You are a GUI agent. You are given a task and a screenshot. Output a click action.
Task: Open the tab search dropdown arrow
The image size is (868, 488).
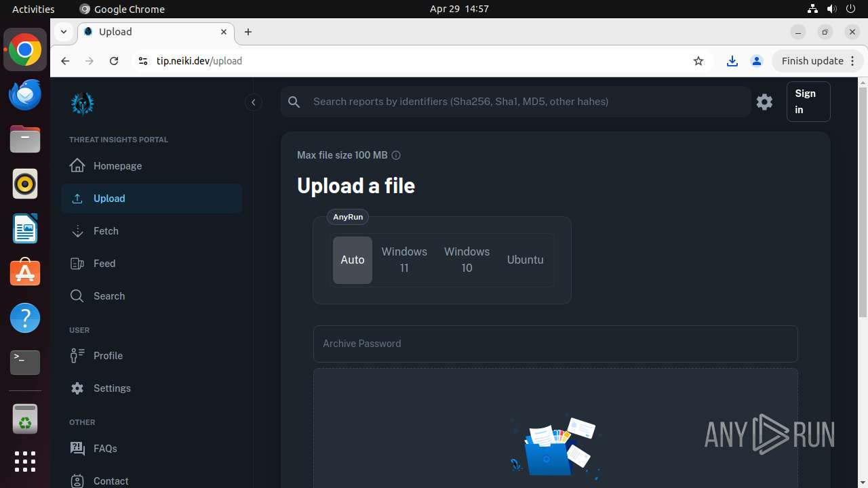tap(63, 32)
